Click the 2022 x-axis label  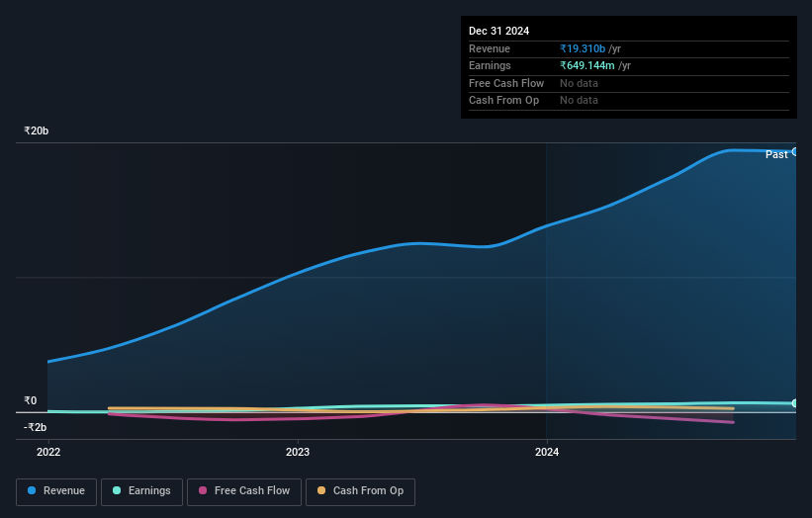(x=48, y=452)
